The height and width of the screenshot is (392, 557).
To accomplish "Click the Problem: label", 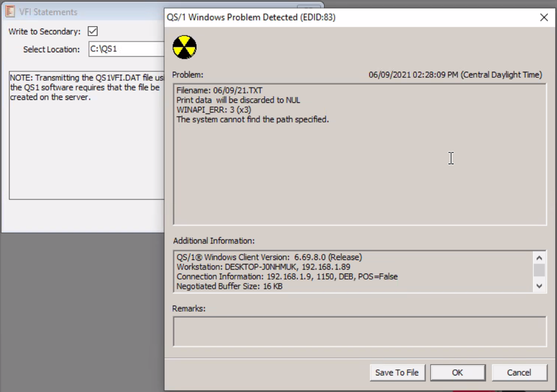I will tap(188, 75).
